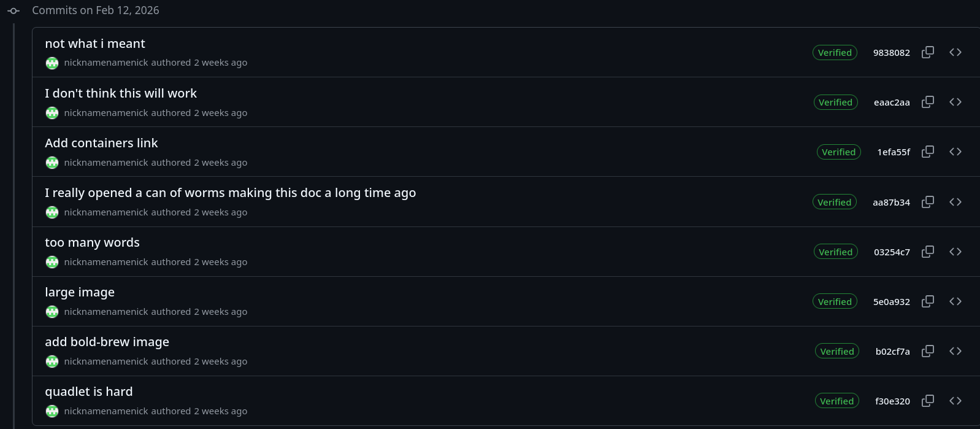Open commit hash aa87b34

click(891, 203)
